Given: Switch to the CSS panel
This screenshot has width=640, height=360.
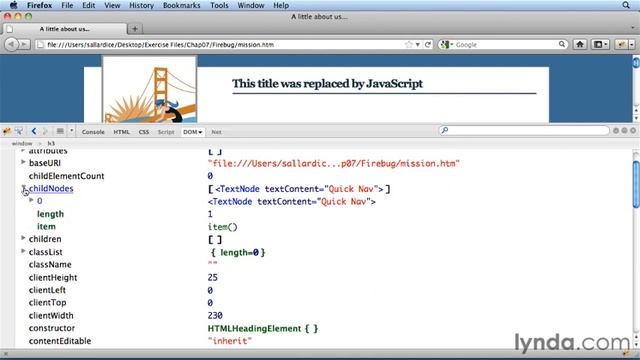Looking at the screenshot, I should coord(144,132).
